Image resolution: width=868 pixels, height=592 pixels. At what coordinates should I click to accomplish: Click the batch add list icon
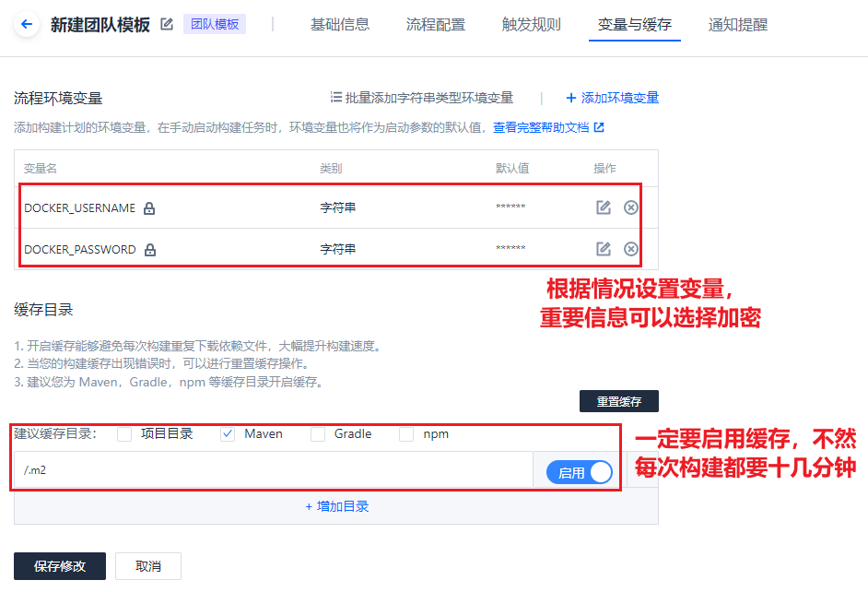pos(336,98)
